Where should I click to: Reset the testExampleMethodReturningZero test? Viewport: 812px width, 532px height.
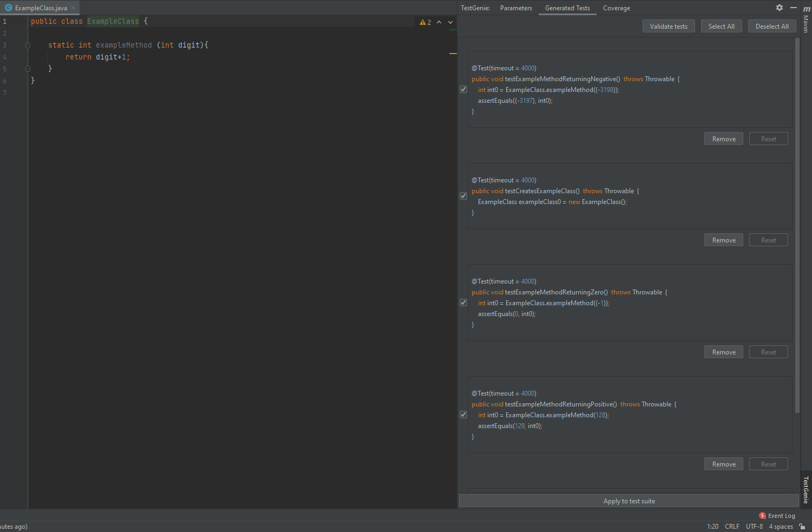point(769,352)
